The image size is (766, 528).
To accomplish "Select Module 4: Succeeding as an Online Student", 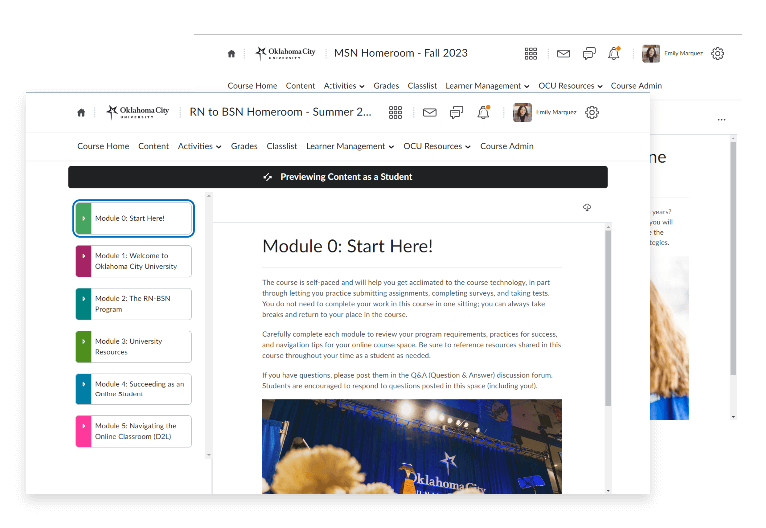I will (x=134, y=389).
